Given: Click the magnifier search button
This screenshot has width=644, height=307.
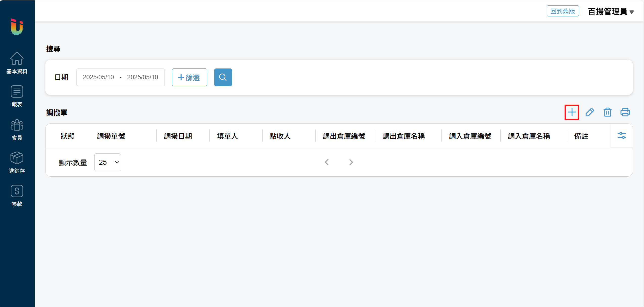Looking at the screenshot, I should (x=223, y=77).
